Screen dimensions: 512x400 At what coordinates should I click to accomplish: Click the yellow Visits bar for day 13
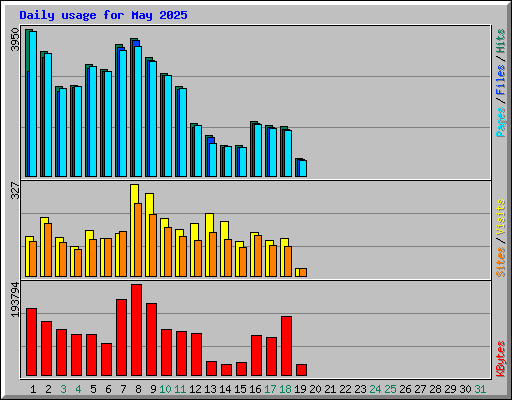pos(209,245)
